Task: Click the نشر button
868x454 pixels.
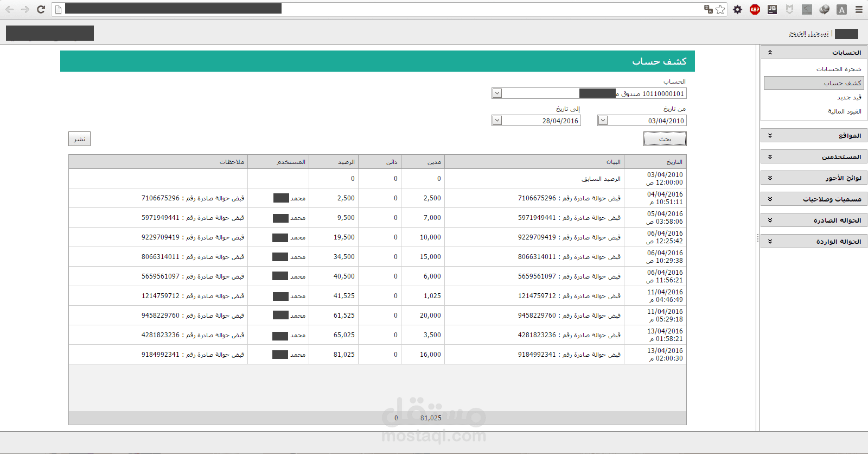Action: 79,139
